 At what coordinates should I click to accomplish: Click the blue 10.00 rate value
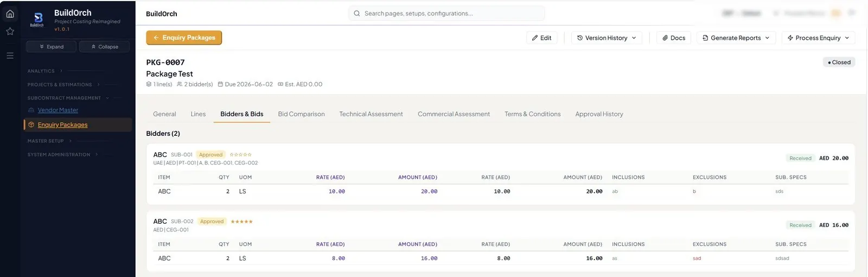pos(337,192)
